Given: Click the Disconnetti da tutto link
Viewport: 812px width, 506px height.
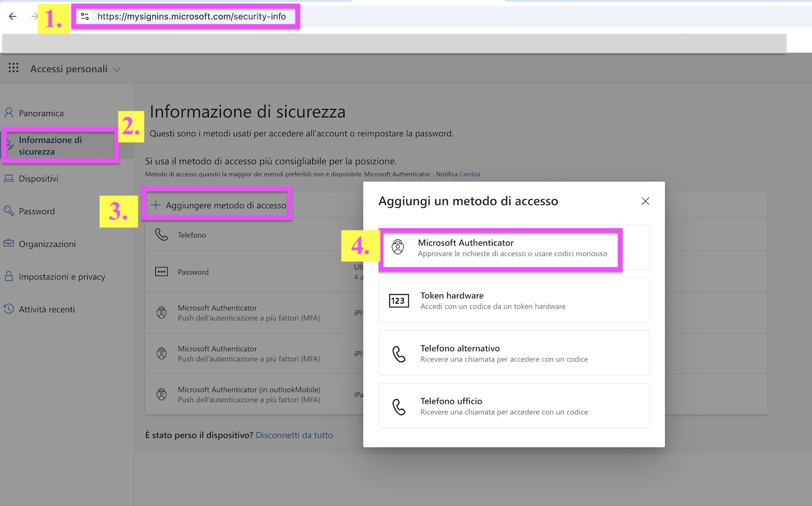Looking at the screenshot, I should point(294,435).
